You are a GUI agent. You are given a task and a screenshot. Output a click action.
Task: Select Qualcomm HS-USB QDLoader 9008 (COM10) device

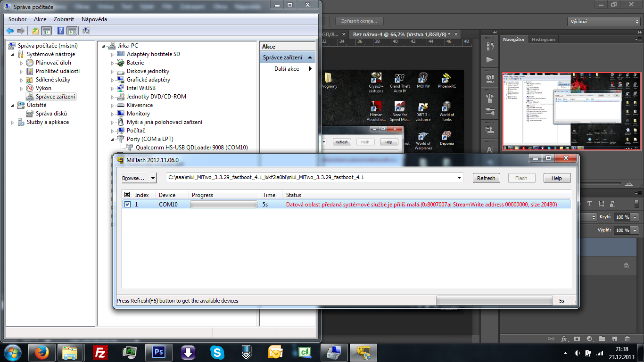point(191,148)
